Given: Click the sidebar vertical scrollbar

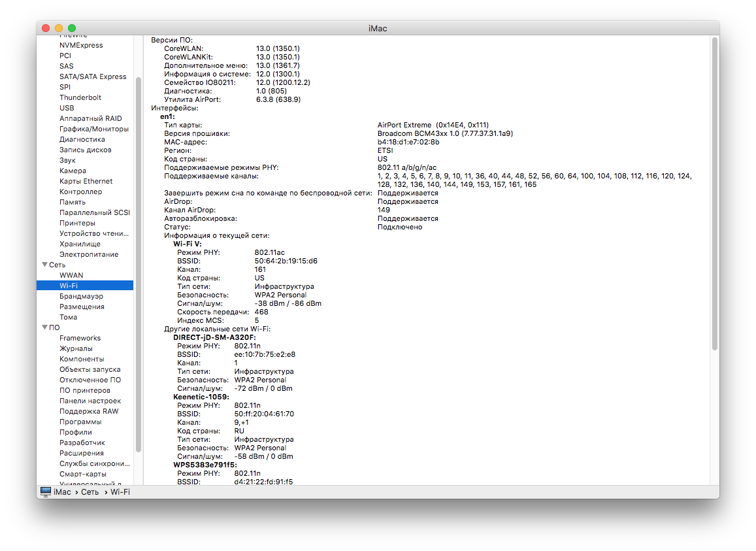Looking at the screenshot, I should 139,265.
